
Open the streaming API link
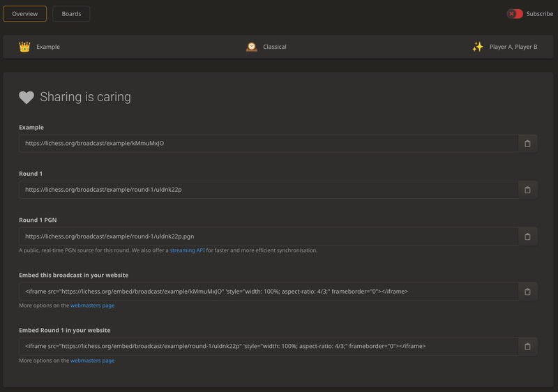click(187, 250)
